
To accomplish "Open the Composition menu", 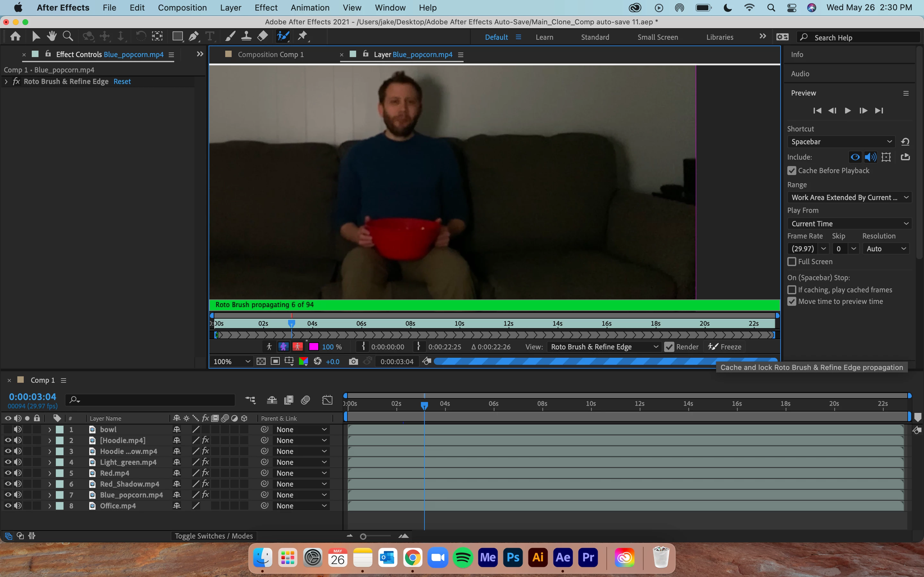I will [182, 8].
